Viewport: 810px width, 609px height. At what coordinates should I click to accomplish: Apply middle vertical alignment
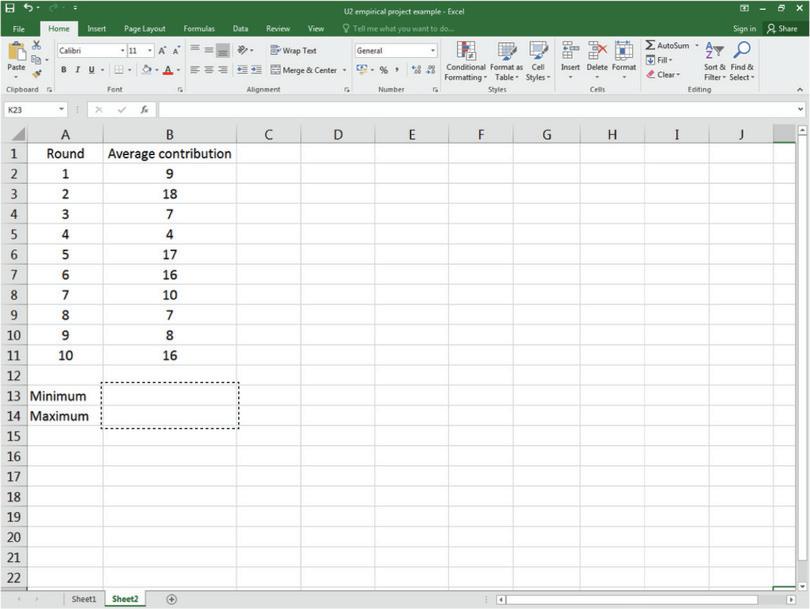(x=209, y=50)
